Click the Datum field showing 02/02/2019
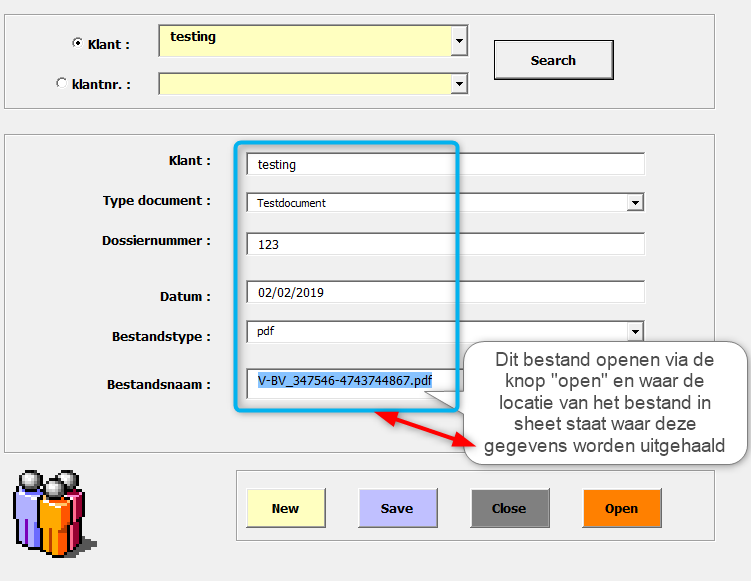Screen dimensions: 751x581 [x=445, y=292]
